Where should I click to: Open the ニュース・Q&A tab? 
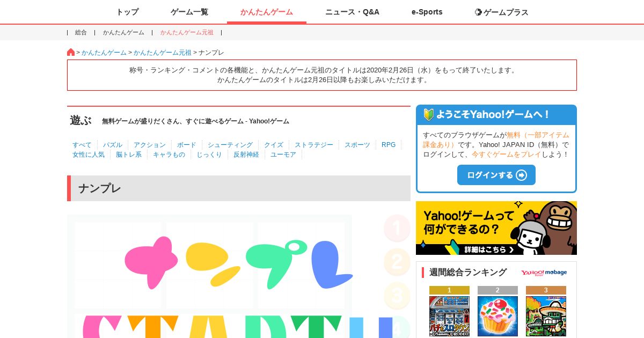click(352, 12)
